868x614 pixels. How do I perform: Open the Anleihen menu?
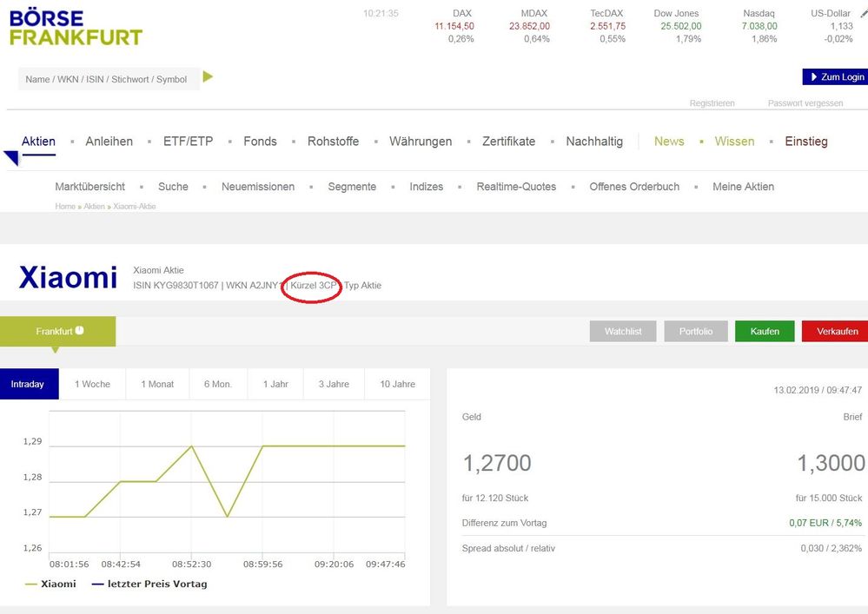tap(109, 142)
